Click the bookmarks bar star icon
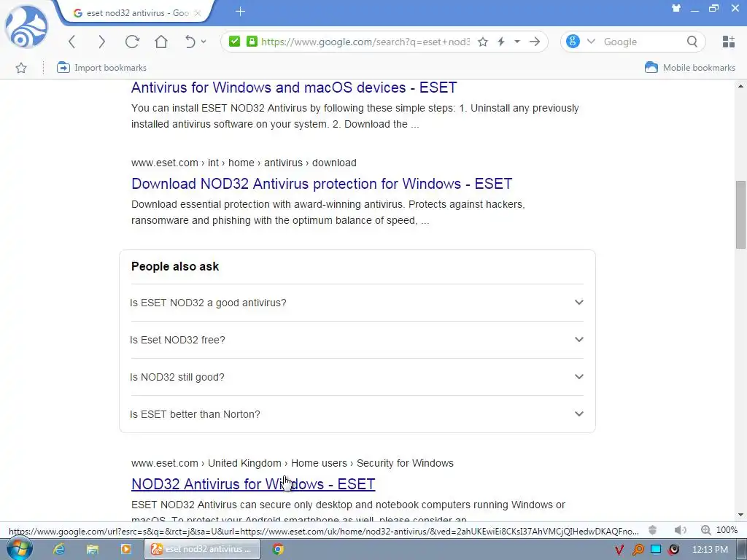 tap(21, 68)
